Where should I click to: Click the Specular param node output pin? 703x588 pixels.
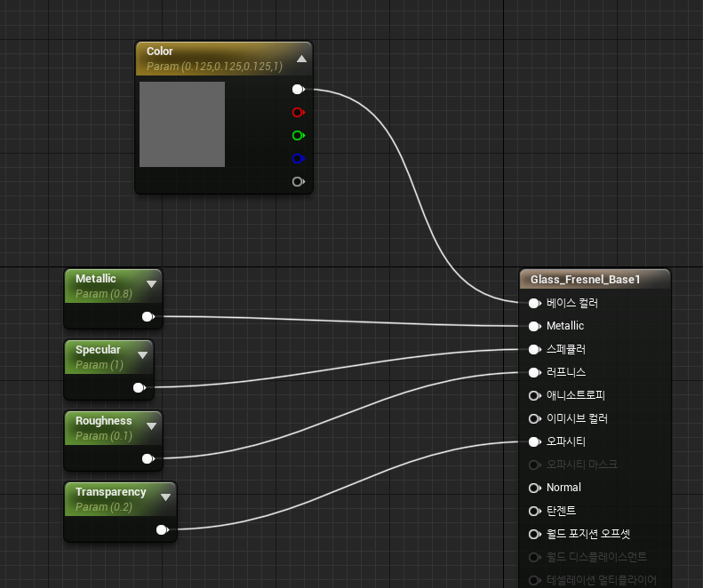tap(140, 387)
